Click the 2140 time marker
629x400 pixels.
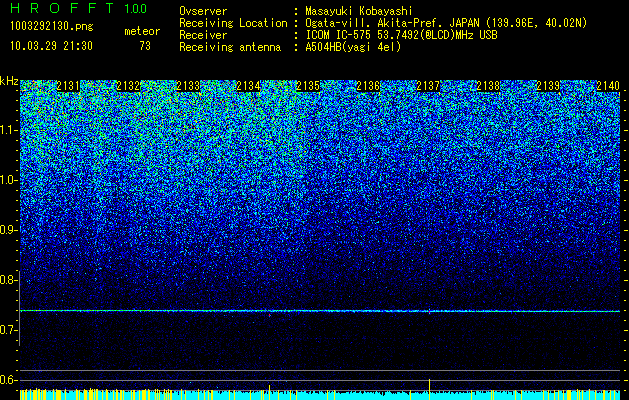click(608, 86)
